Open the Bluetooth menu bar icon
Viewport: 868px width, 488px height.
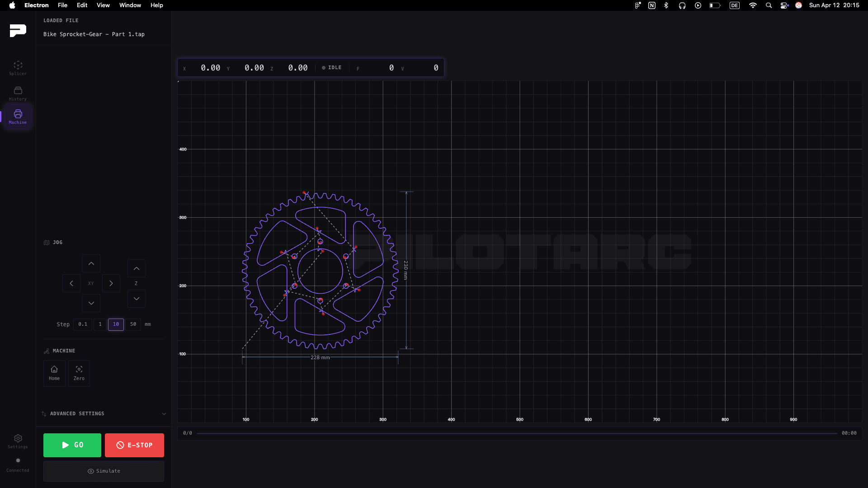pos(666,5)
